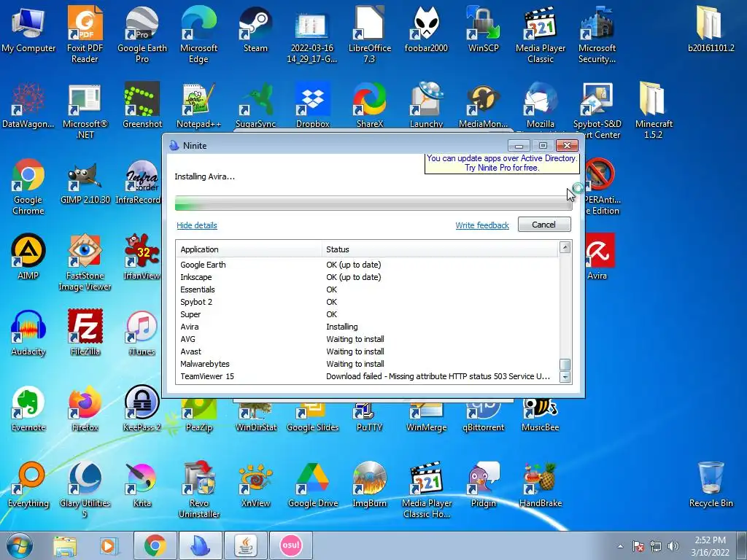Image resolution: width=747 pixels, height=560 pixels.
Task: Click the foobar2000 desktop icon
Action: [426, 29]
